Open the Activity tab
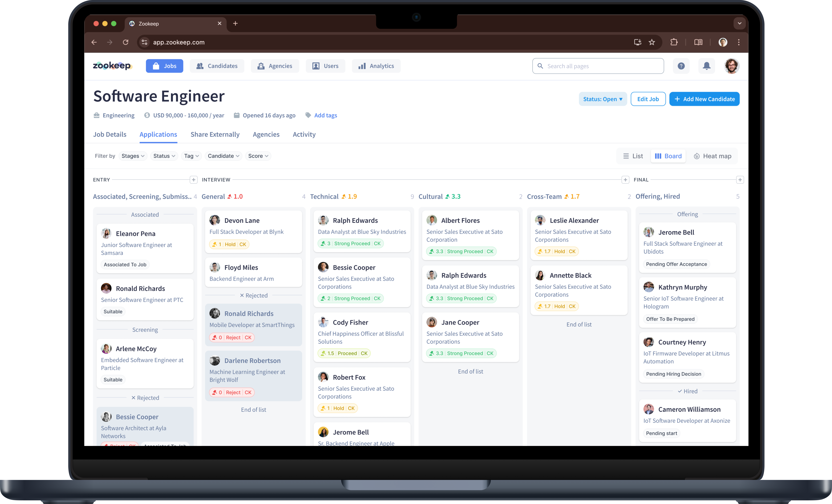The image size is (832, 504). (304, 134)
